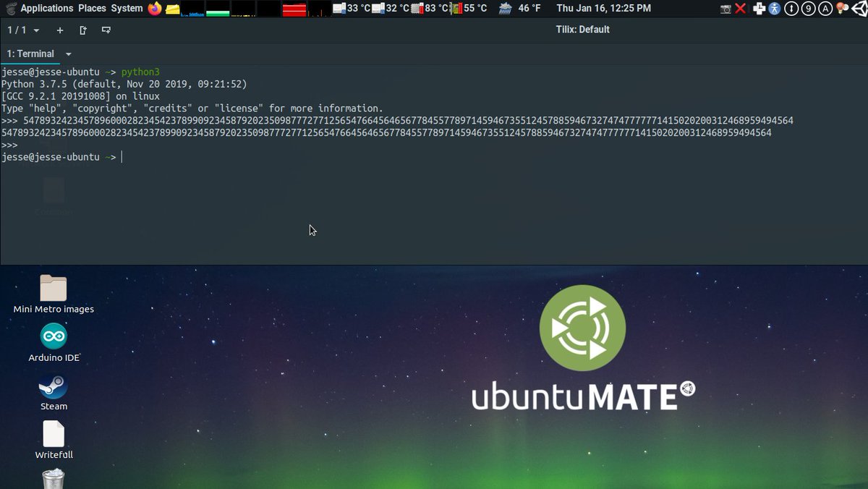Add a new Tilix session with plus button

point(60,30)
